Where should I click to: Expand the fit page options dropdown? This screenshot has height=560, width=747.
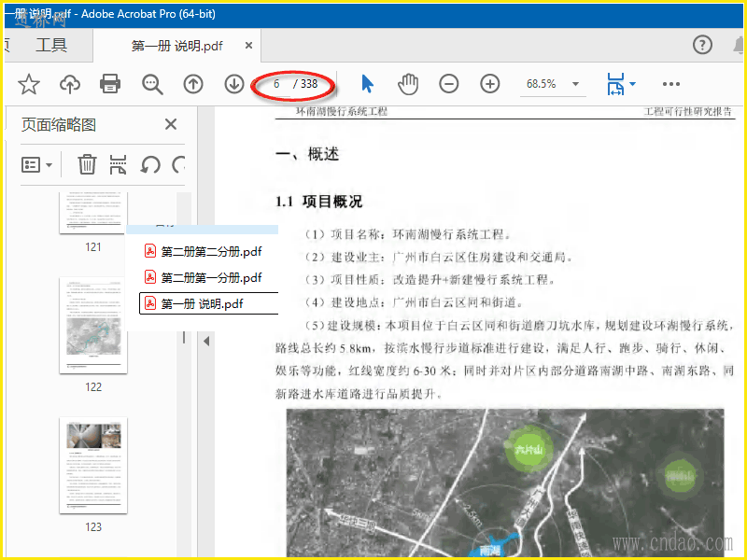click(632, 84)
